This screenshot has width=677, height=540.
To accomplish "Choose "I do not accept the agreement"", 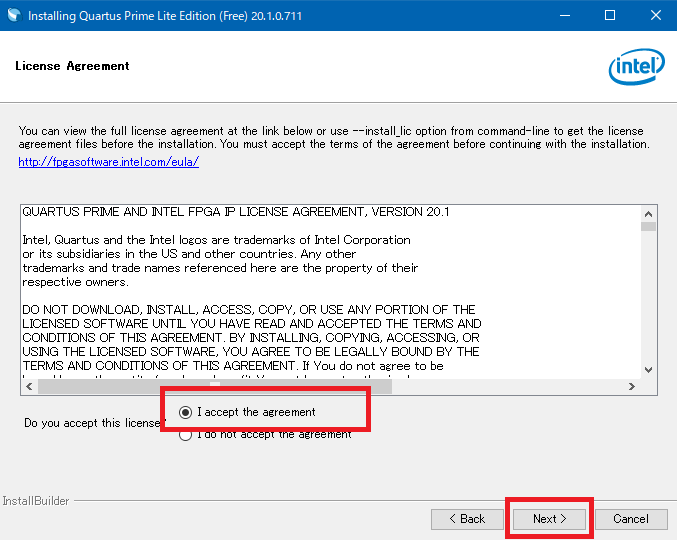I will [186, 435].
